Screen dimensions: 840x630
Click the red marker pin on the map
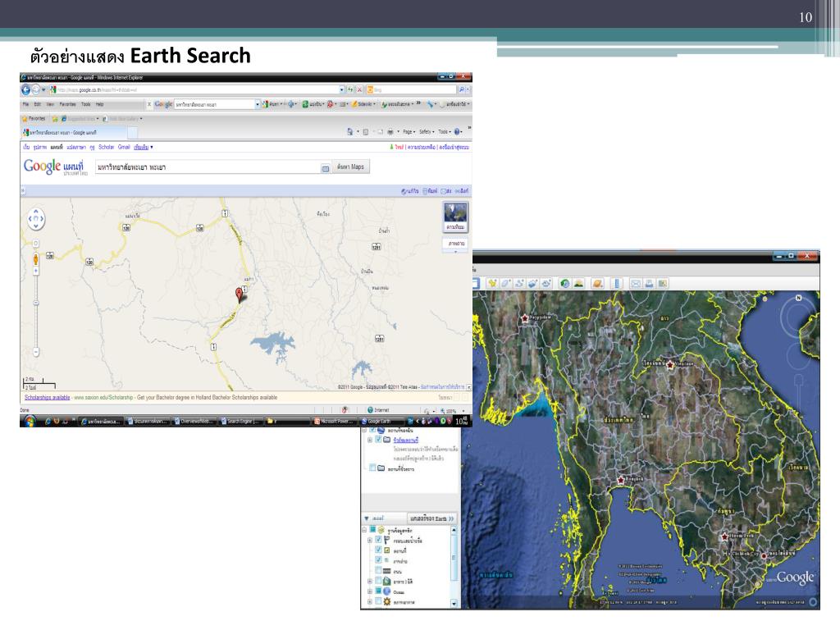pos(239,294)
